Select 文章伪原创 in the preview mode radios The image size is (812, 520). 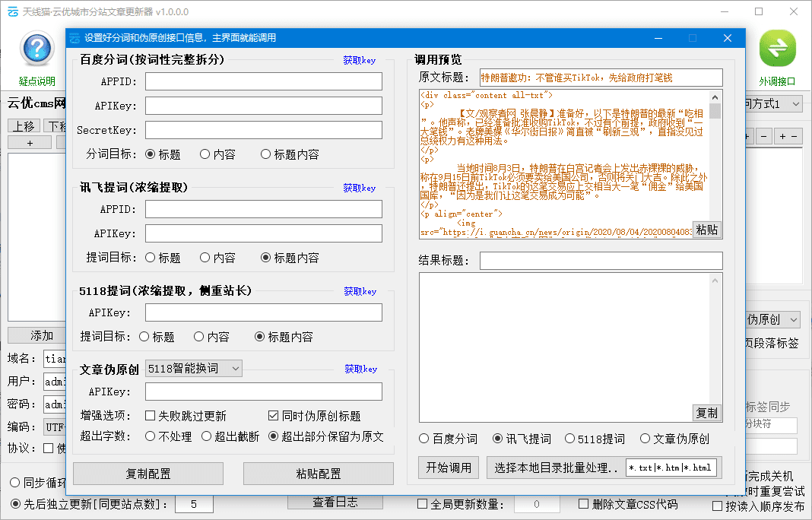click(645, 439)
